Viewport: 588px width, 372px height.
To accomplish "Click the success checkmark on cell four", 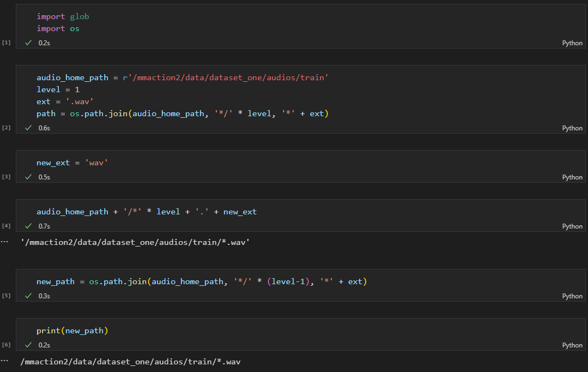I will tap(28, 225).
